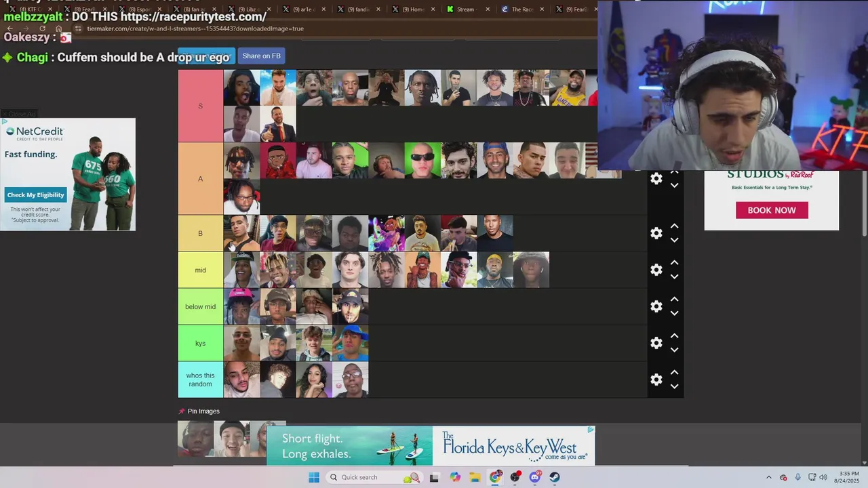Select woman thumbnail in whos this random tier

point(314,380)
